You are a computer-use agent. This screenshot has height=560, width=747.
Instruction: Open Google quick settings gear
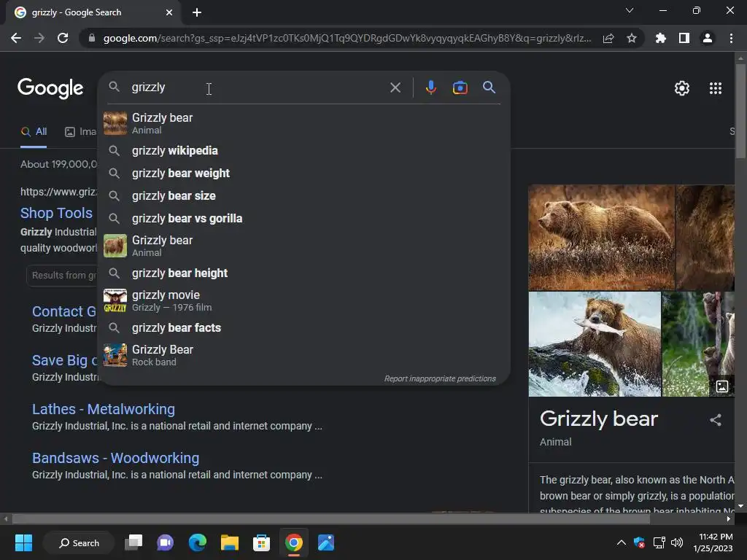682,88
